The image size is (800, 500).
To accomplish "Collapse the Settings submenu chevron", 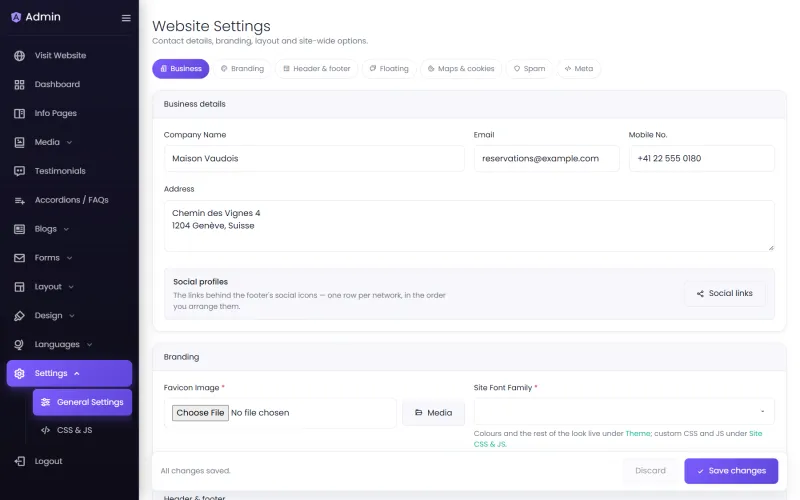I will tap(77, 373).
